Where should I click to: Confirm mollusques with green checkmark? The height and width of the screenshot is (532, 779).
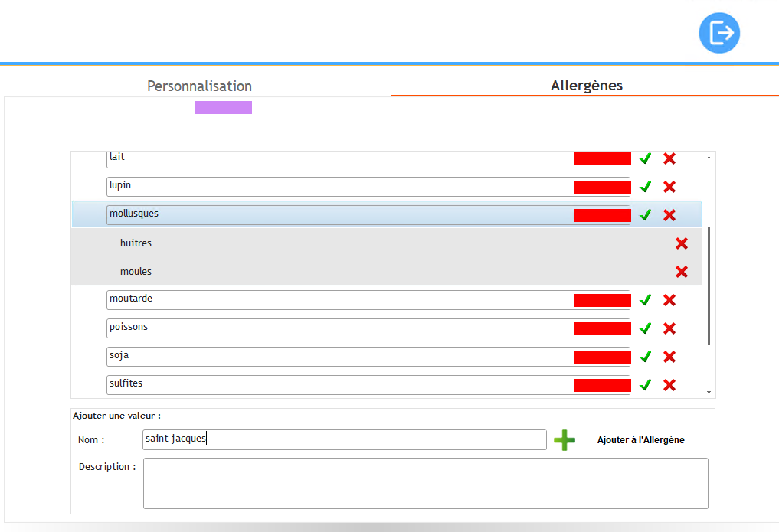645,215
